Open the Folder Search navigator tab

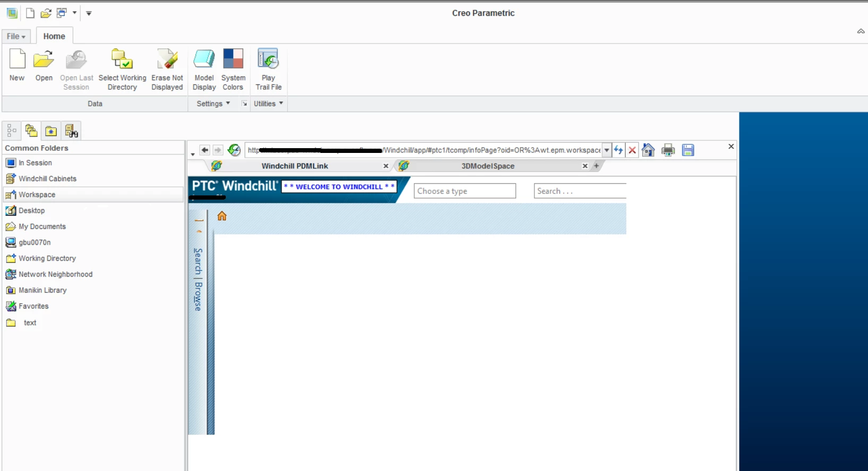pos(71,131)
